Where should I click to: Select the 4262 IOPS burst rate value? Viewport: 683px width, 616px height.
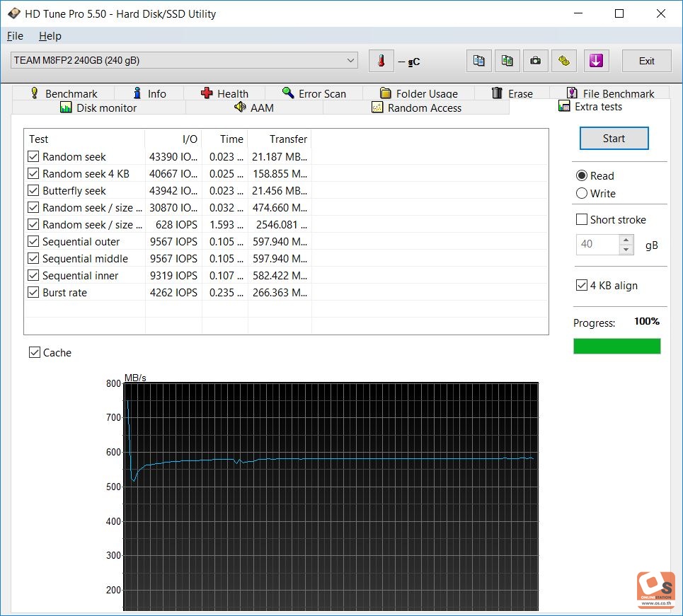[x=173, y=293]
